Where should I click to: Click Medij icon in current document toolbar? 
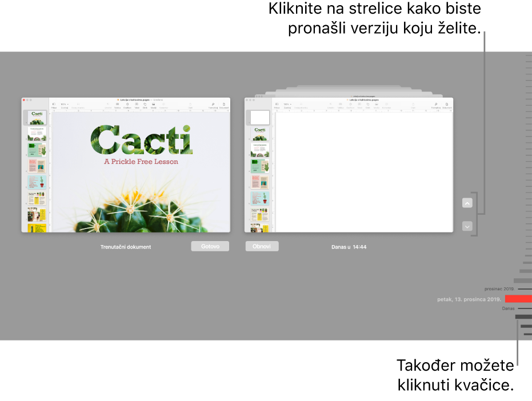(153, 105)
